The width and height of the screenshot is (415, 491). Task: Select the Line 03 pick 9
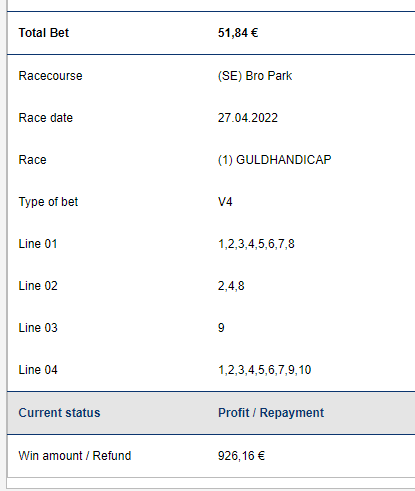221,328
